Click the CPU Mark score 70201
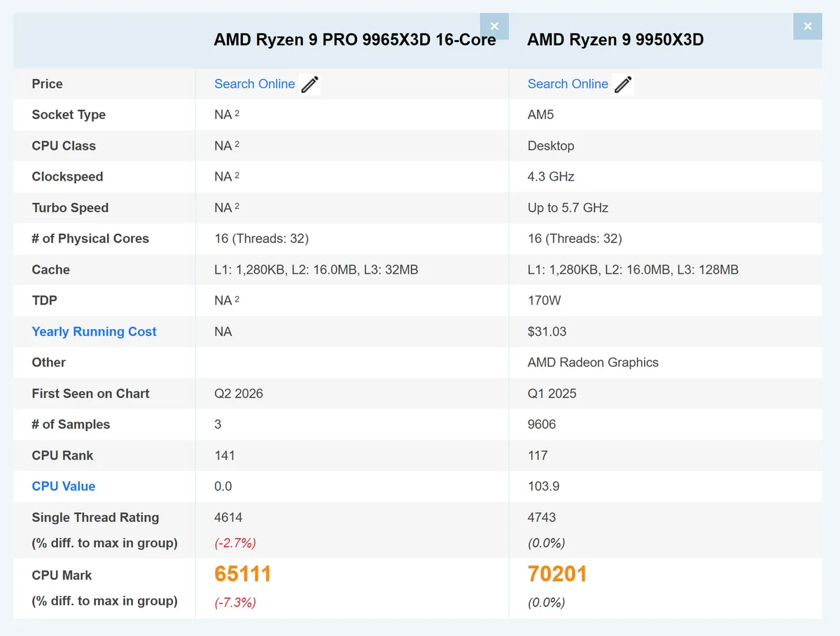 (557, 574)
